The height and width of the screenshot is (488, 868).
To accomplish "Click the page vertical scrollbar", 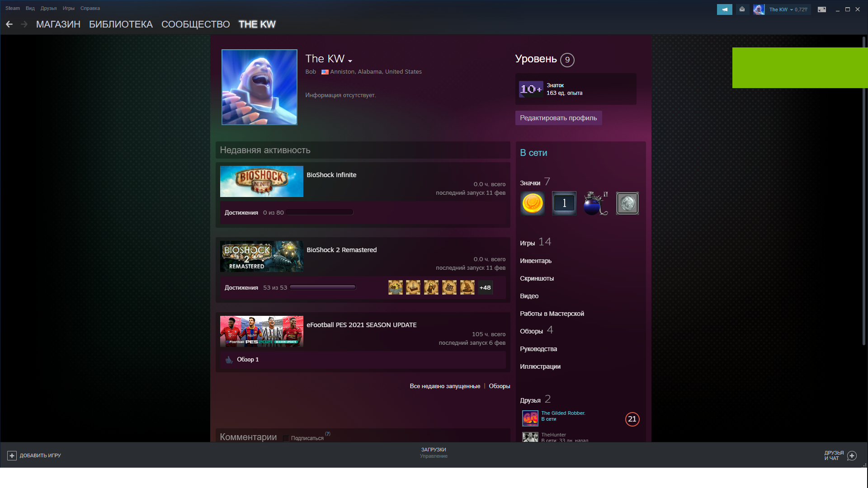I will pyautogui.click(x=864, y=192).
